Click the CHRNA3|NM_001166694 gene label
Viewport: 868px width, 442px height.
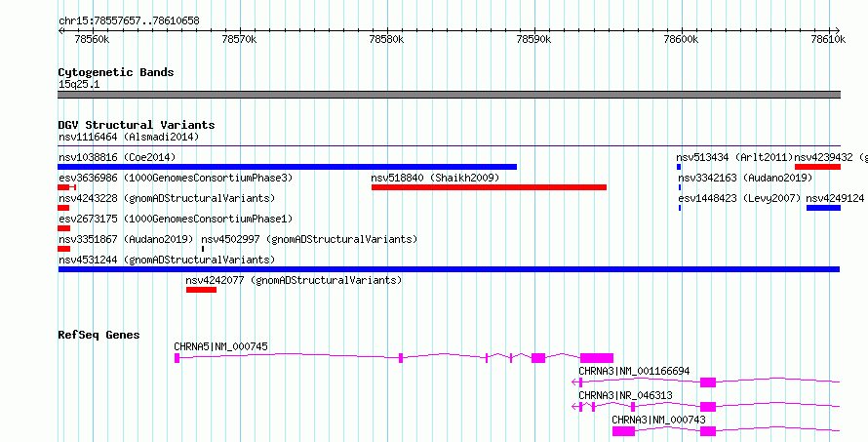[x=634, y=371]
